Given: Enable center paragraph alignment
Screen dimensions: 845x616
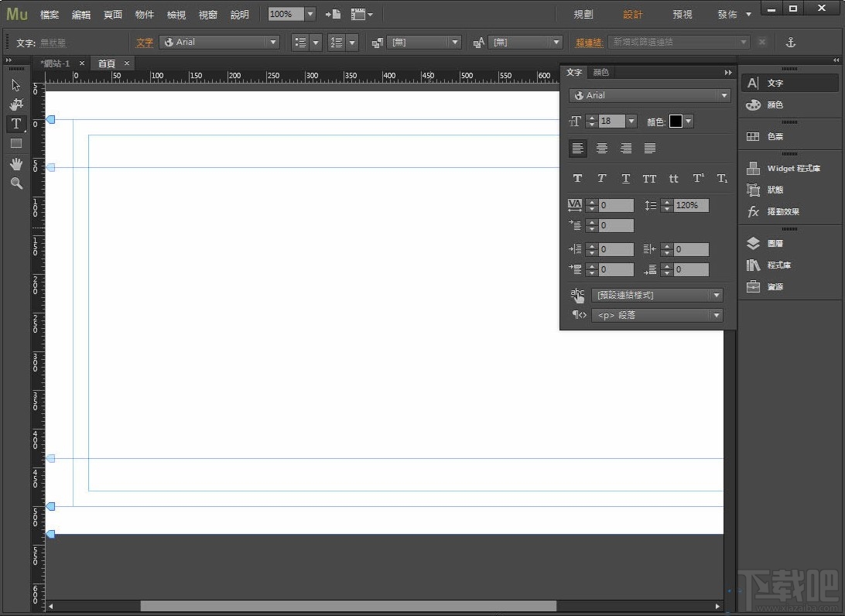Looking at the screenshot, I should [x=602, y=148].
